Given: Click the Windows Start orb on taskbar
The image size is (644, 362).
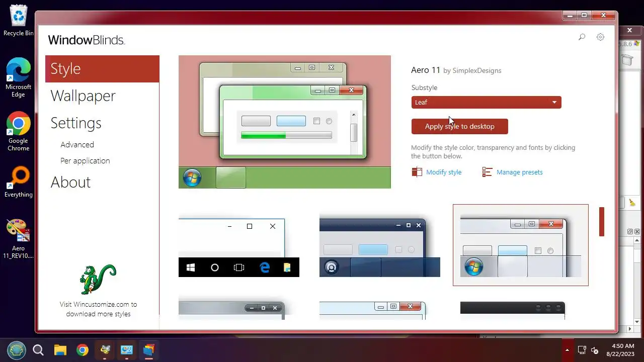Looking at the screenshot, I should pyautogui.click(x=17, y=350).
